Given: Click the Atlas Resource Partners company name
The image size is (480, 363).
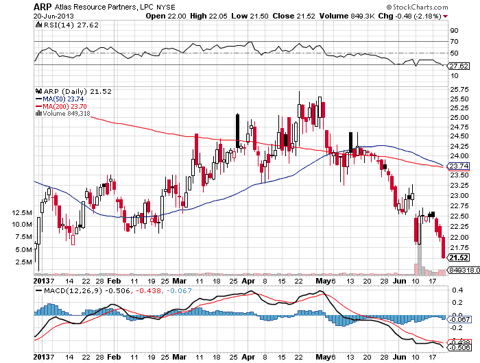Looking at the screenshot, I should tap(105, 7).
